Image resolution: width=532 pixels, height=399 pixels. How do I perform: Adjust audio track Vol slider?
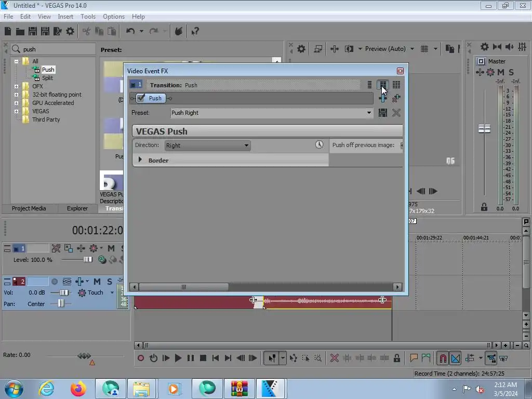63,292
